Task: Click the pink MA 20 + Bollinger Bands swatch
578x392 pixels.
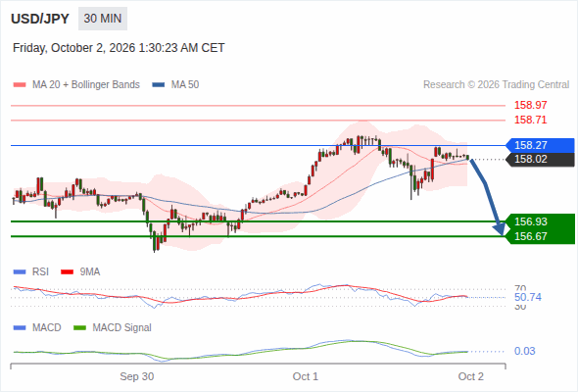Action: click(20, 85)
